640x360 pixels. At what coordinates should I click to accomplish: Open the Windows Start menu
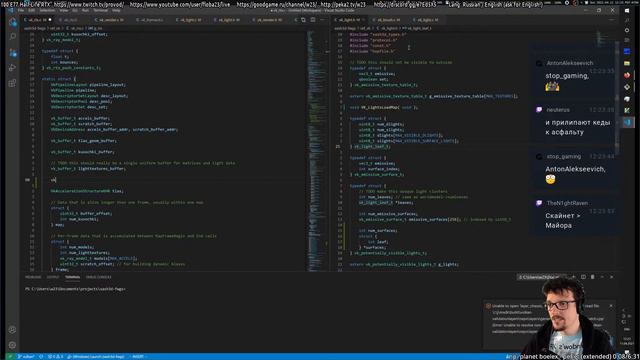tap(627, 11)
